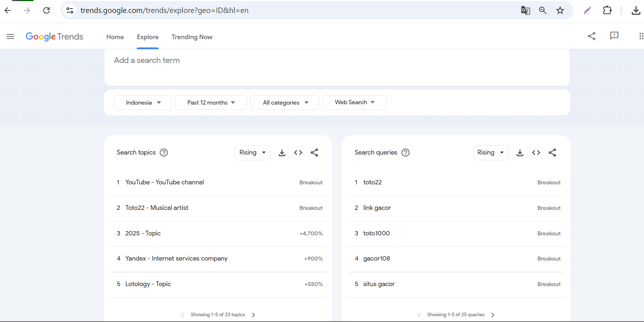Go to previous page of search topics

182,315
